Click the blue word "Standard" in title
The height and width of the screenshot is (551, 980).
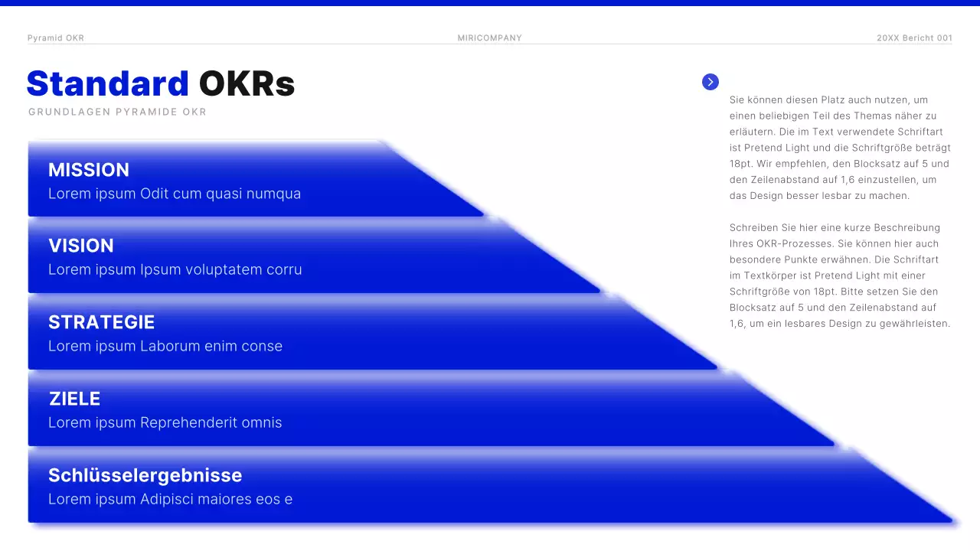click(x=108, y=83)
